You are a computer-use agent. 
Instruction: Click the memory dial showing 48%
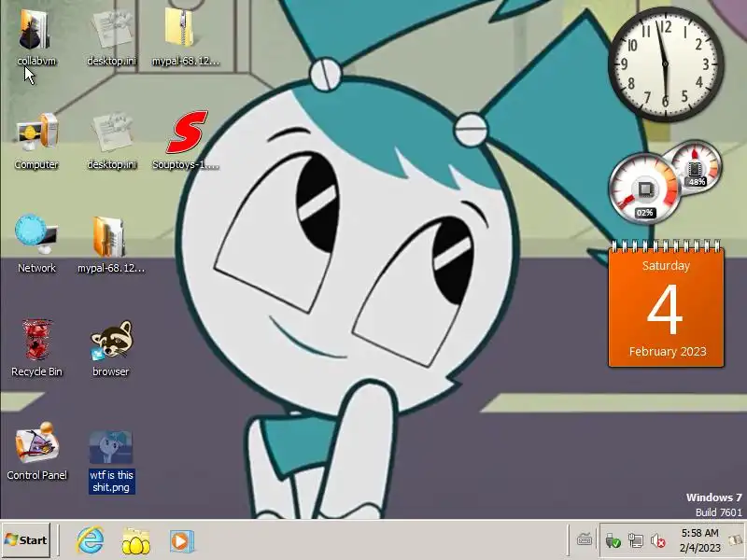695,167
